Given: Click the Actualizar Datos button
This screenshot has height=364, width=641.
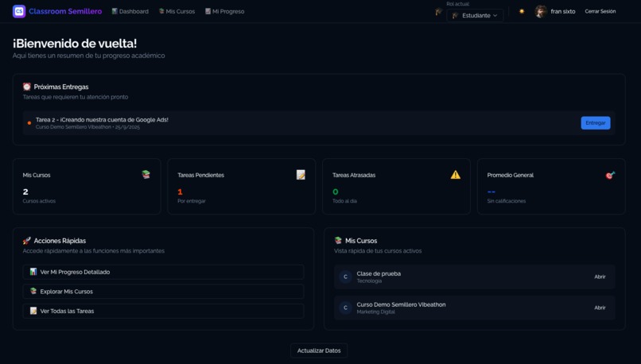Looking at the screenshot, I should click(x=319, y=350).
